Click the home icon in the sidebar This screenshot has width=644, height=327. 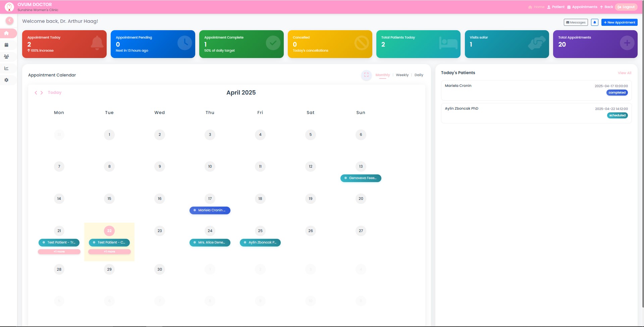pyautogui.click(x=6, y=33)
